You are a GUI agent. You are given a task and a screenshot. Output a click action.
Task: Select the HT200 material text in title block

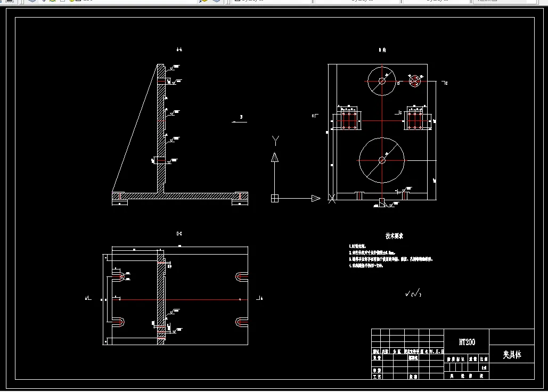467,342
